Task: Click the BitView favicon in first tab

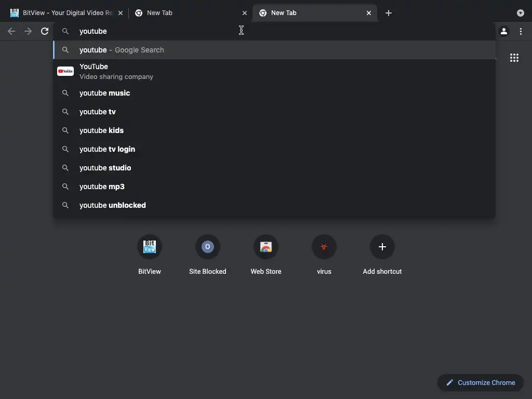Action: pos(14,13)
